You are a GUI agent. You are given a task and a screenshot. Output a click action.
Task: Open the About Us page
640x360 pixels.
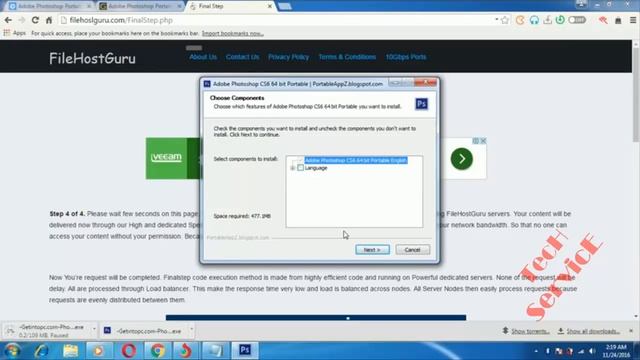point(203,57)
